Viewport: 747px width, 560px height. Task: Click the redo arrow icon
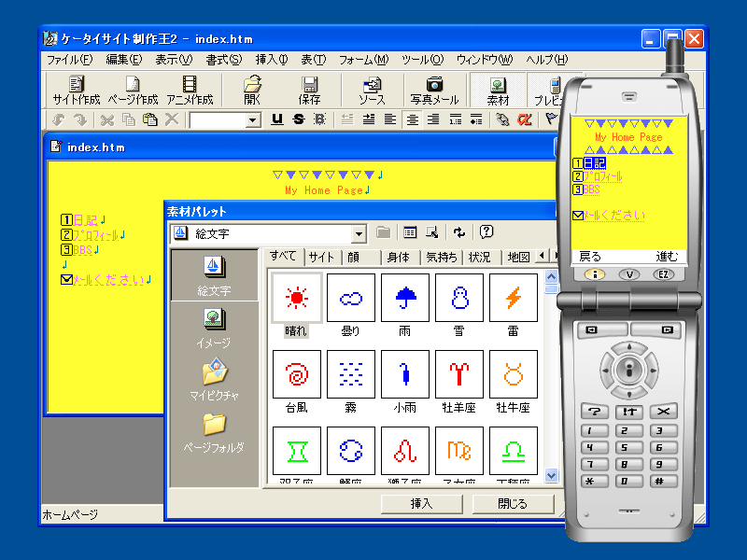[x=79, y=119]
